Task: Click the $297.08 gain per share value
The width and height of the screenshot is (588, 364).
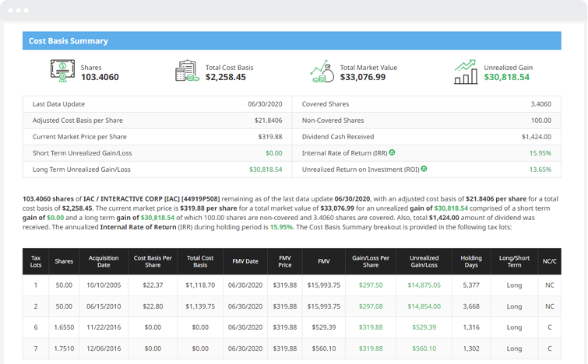Action: [x=371, y=306]
